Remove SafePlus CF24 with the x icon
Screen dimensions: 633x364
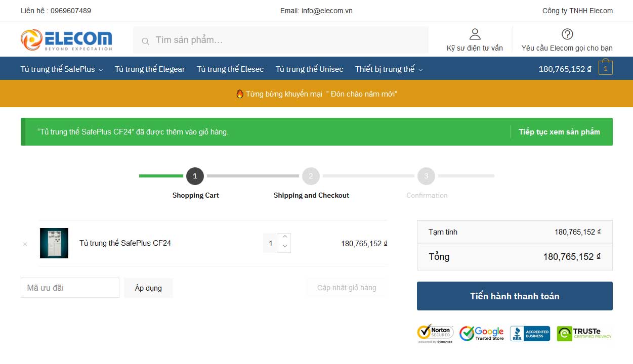tap(25, 244)
